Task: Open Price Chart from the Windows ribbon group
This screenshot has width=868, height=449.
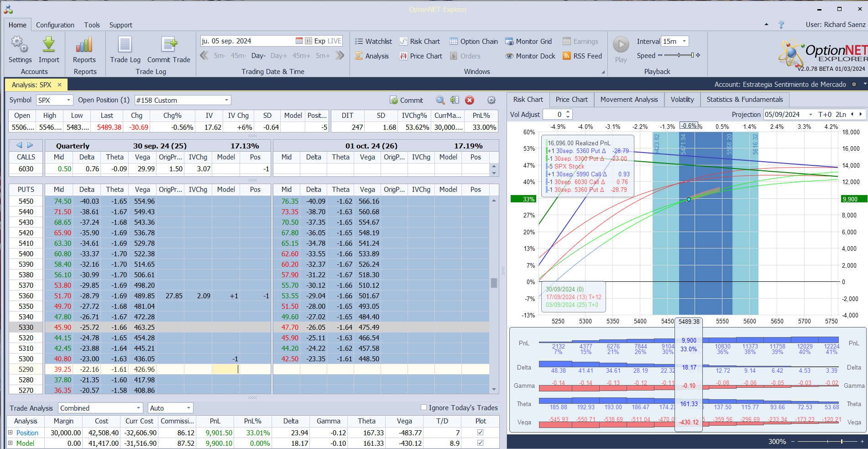Action: (x=421, y=56)
